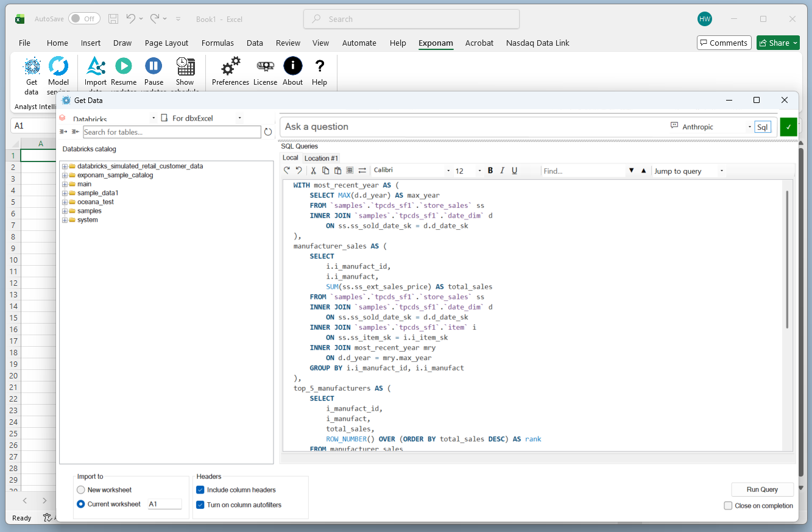Click the undo icon in SQL toolbar
Screen dimensions: 812x532
pyautogui.click(x=298, y=171)
